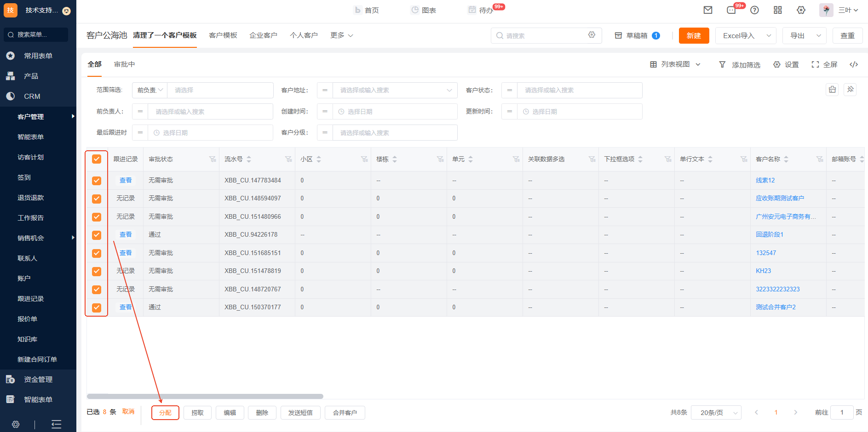Open the 企业客户 tab

(263, 35)
